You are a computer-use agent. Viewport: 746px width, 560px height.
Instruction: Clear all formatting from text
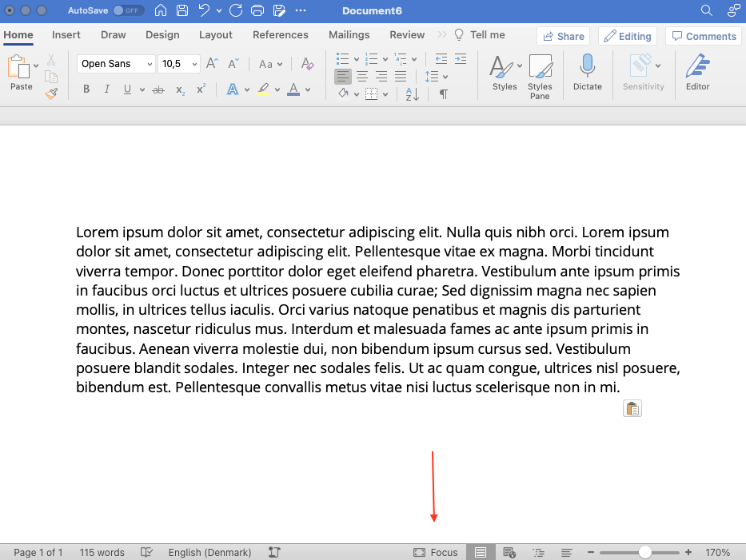(x=307, y=64)
